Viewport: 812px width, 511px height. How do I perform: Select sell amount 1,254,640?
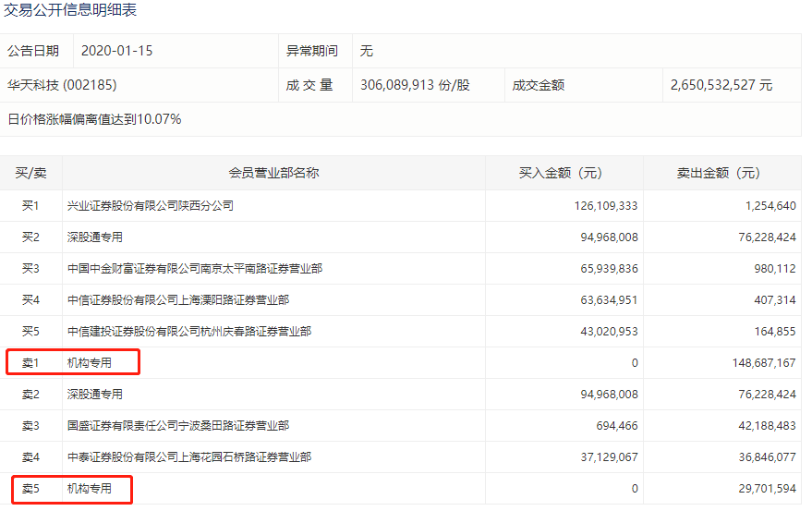pos(770,206)
